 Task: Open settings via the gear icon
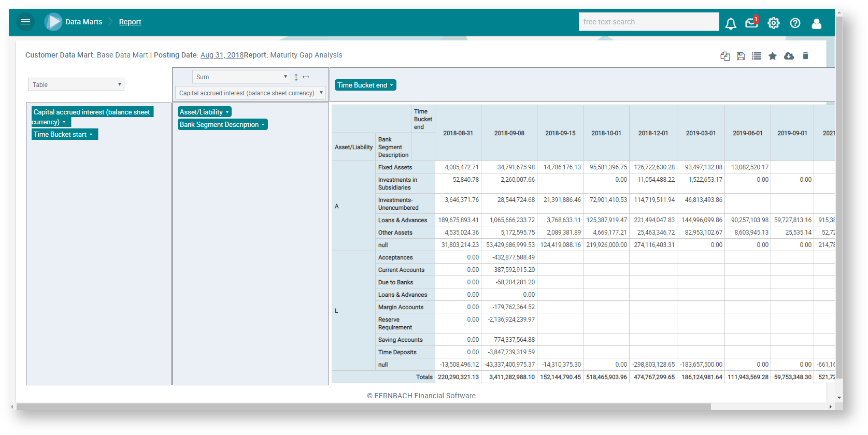pos(773,23)
